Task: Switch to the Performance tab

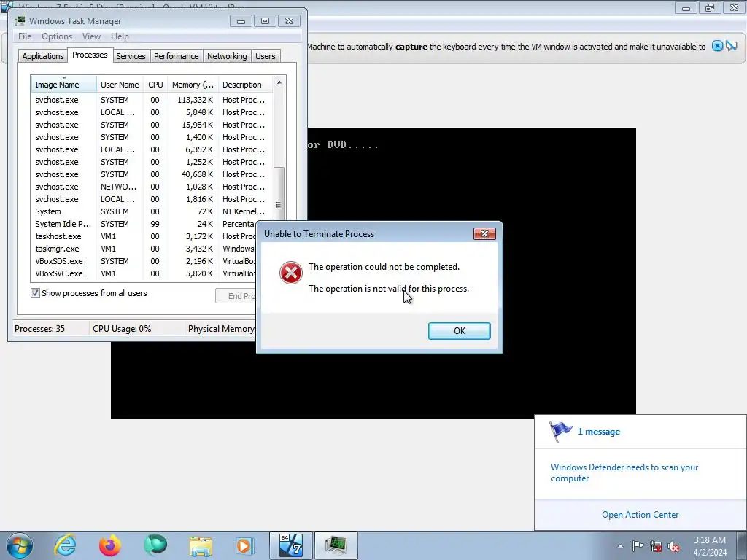Action: [x=177, y=56]
